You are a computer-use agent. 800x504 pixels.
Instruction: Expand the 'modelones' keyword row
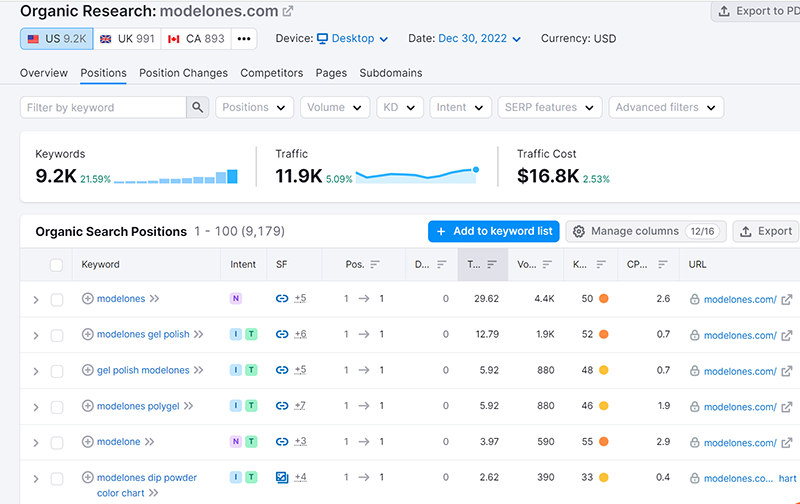[x=36, y=300]
